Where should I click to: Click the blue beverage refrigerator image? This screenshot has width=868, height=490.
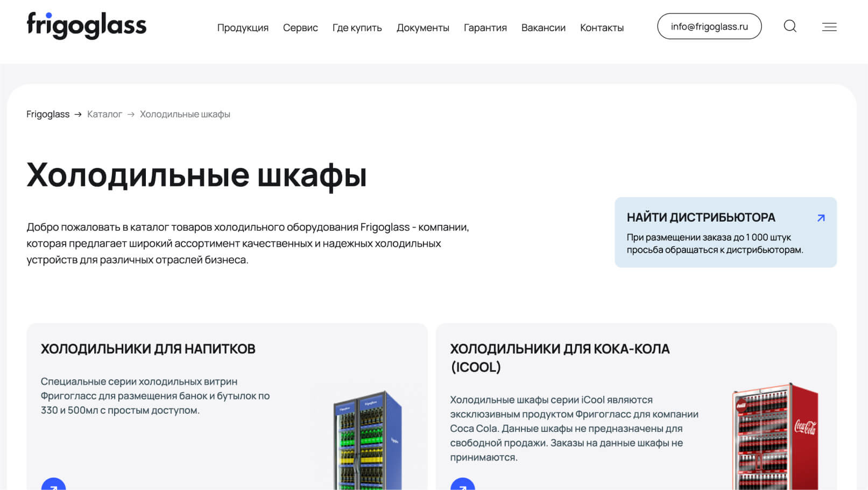coord(368,440)
